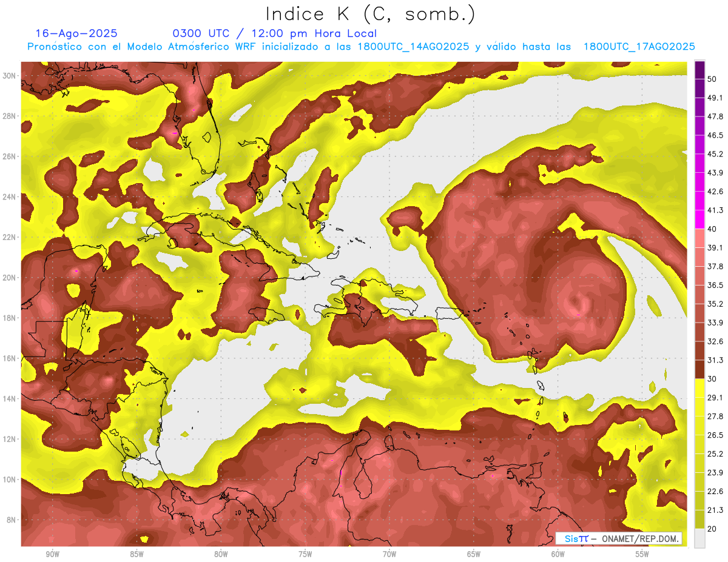Image resolution: width=728 pixels, height=562 pixels.
Task: Click the legend value 31.3
Action: (715, 360)
